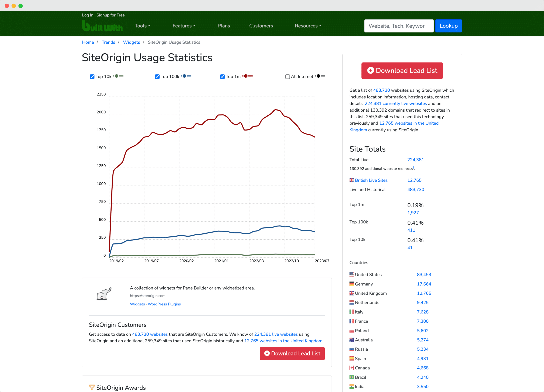This screenshot has height=392, width=544.
Task: Click the Top 100k count 411
Action: click(x=411, y=230)
